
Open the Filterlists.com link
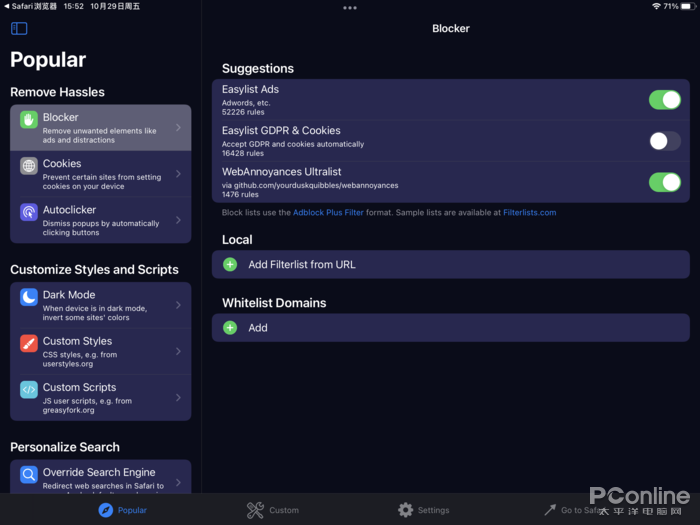pyautogui.click(x=529, y=212)
